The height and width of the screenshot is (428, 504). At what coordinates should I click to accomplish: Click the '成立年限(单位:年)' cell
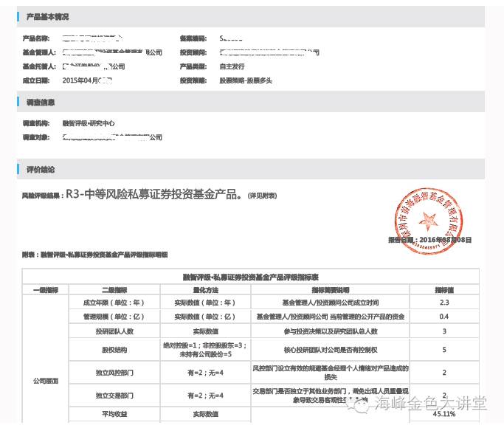114,303
